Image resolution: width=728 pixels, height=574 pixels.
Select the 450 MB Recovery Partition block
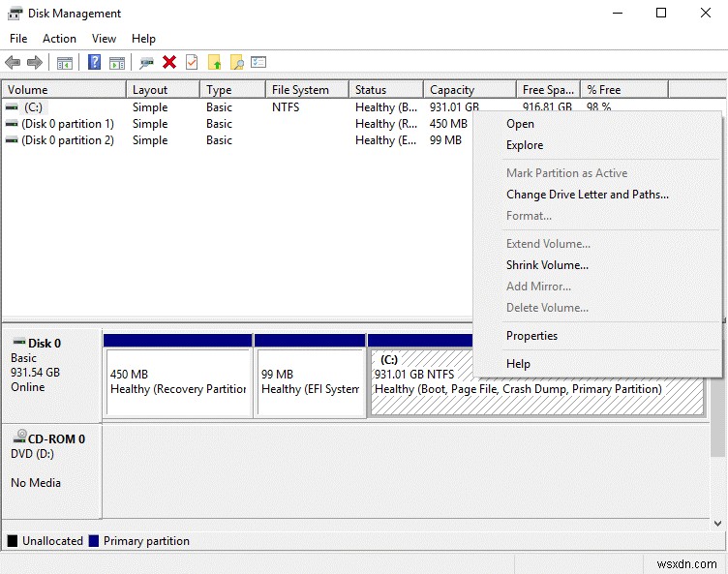pyautogui.click(x=177, y=381)
